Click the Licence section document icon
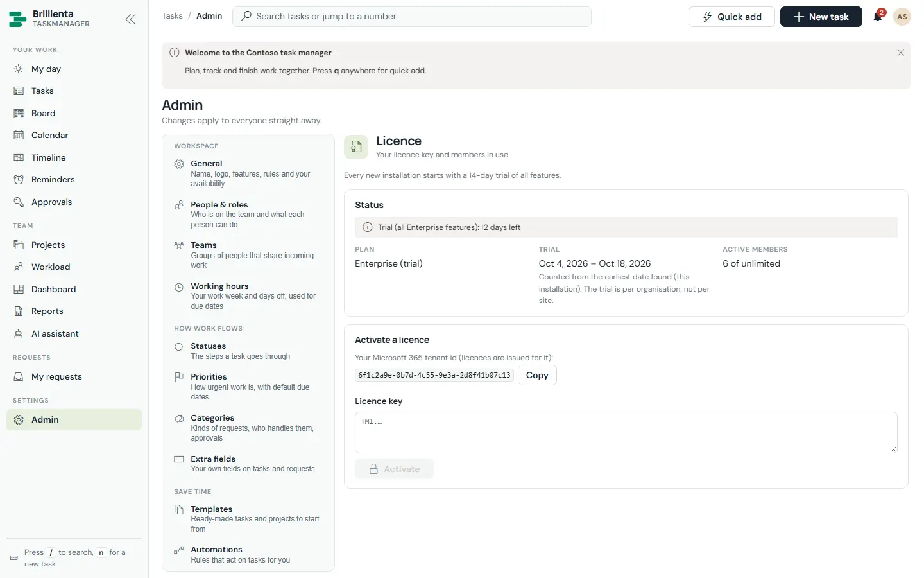The image size is (924, 578). (356, 147)
